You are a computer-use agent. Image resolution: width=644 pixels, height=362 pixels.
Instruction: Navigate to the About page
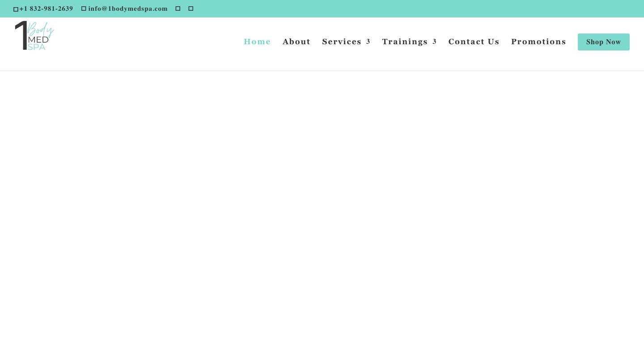pyautogui.click(x=297, y=42)
